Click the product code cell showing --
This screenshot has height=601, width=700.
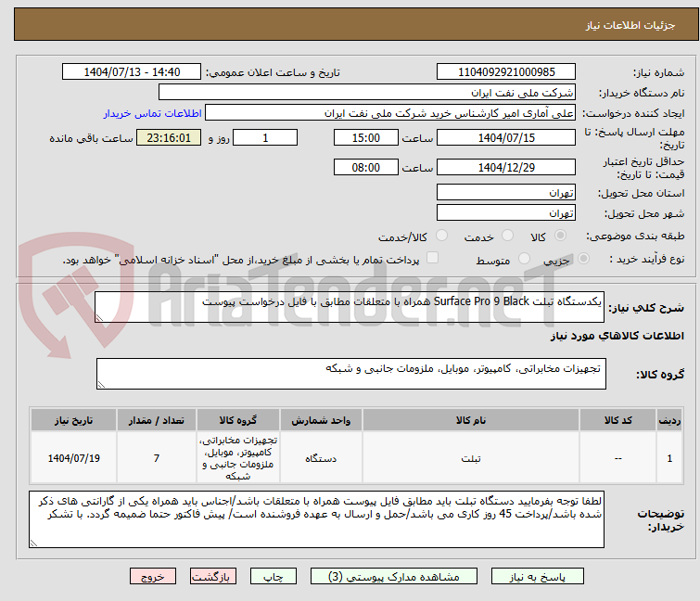(x=617, y=457)
